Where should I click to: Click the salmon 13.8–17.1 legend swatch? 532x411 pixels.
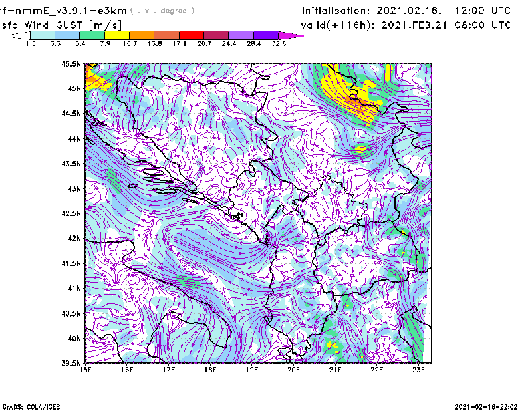[167, 35]
